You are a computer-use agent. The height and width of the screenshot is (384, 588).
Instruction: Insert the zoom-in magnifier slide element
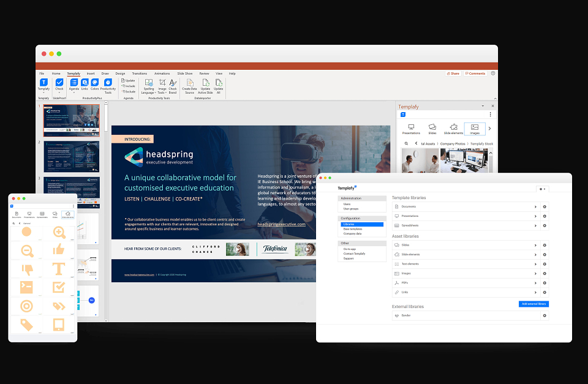(x=59, y=232)
